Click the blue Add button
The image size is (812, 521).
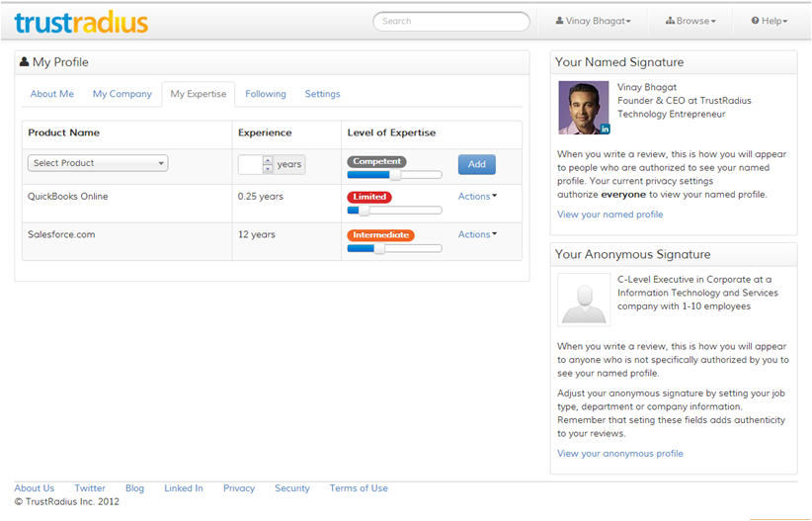[x=477, y=164]
